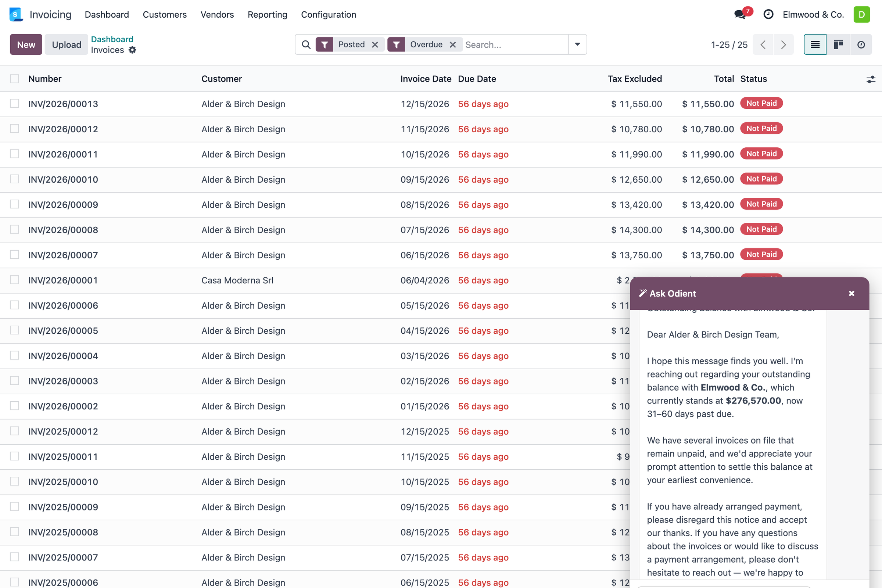Check the INV/2026/00011 row checkbox

[15, 154]
